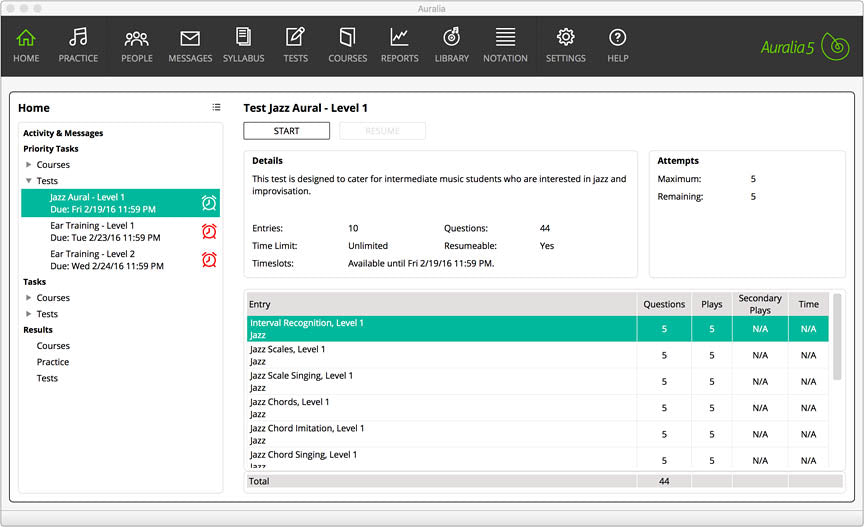Open the Syllabus document icon
The width and height of the screenshot is (864, 527).
243,37
